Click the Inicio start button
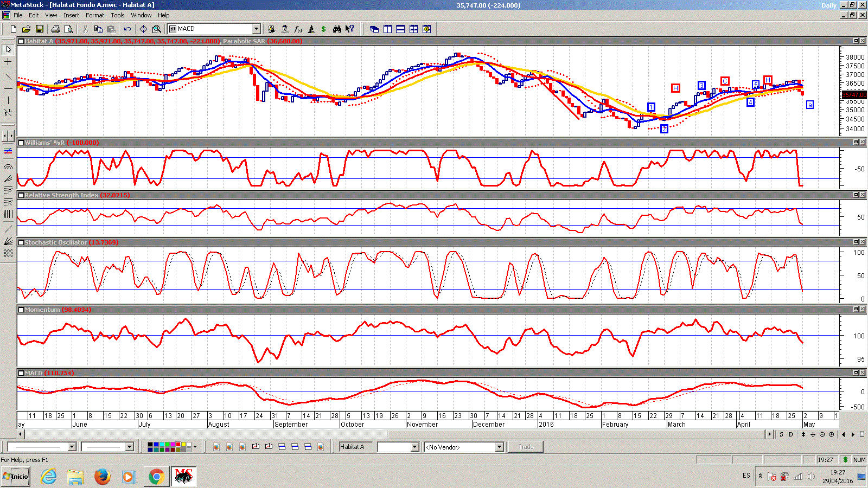868x488 pixels. click(x=15, y=477)
